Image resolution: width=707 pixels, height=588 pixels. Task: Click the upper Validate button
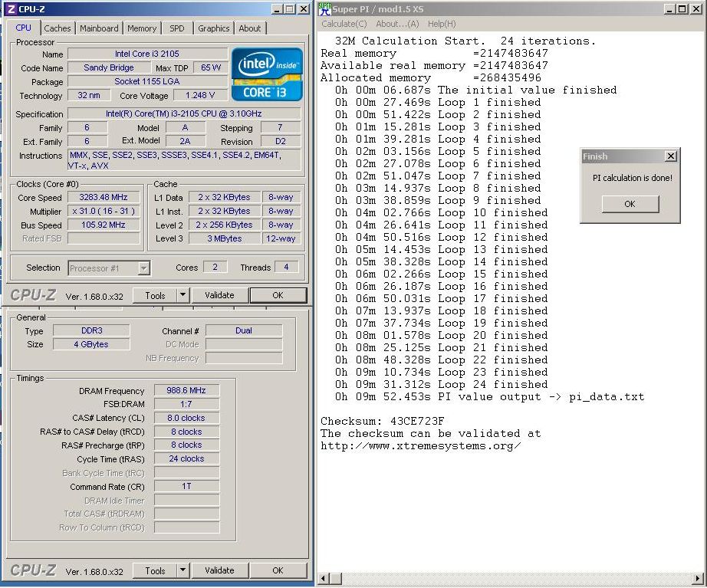(219, 295)
